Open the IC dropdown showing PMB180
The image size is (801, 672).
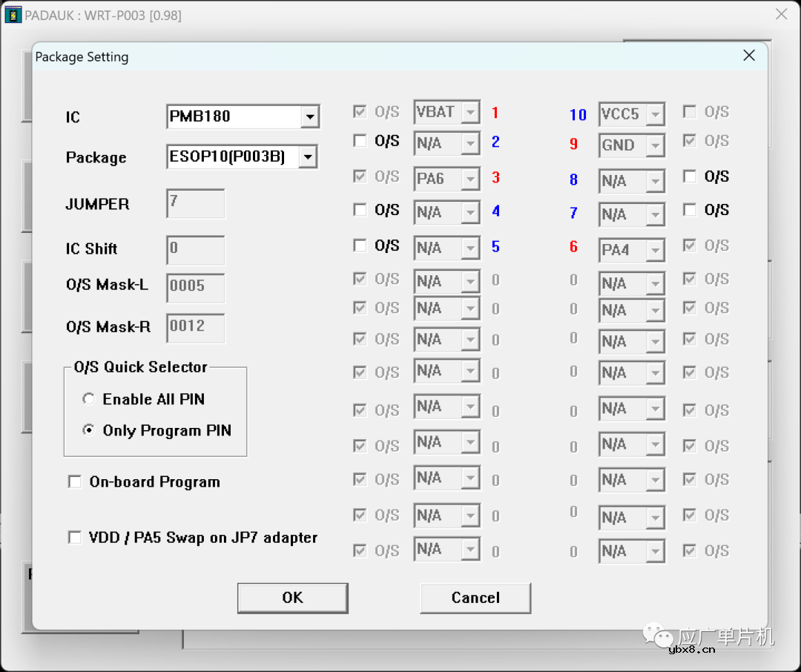[311, 117]
